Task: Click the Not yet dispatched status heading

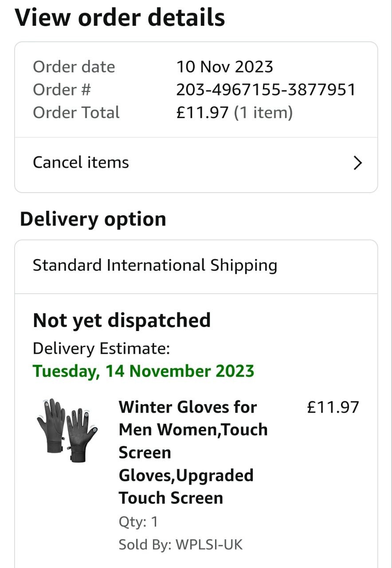Action: point(122,320)
